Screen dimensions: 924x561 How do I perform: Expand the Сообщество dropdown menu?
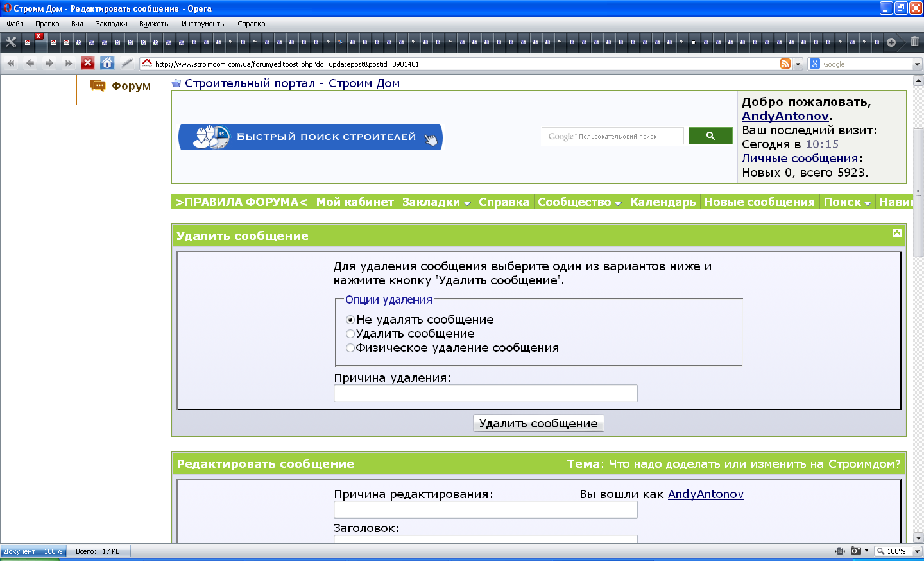pos(579,202)
